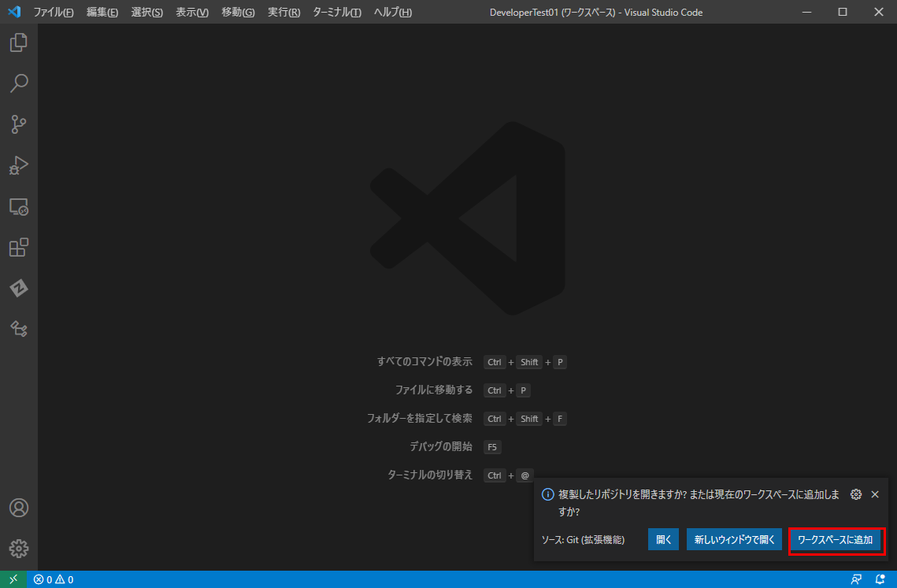The height and width of the screenshot is (588, 897).
Task: Open the 表示(V) menu
Action: [192, 12]
